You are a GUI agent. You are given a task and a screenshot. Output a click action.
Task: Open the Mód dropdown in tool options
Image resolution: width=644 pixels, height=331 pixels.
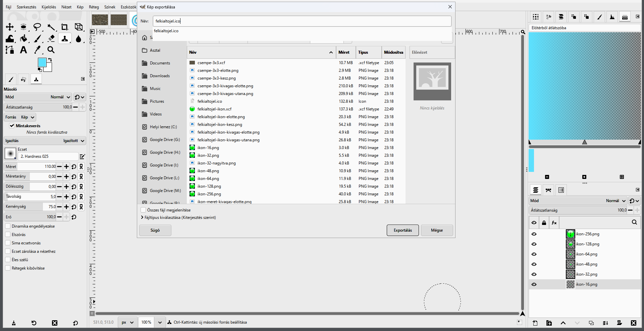click(x=38, y=97)
